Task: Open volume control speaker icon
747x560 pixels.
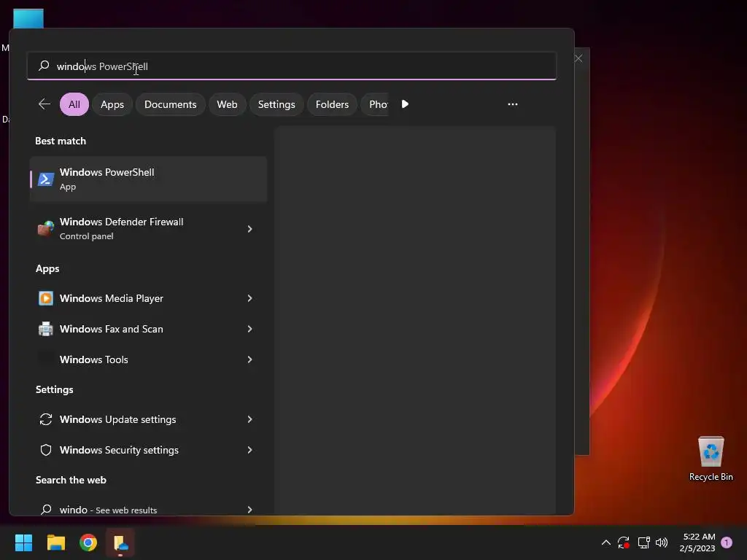Action: click(x=662, y=542)
